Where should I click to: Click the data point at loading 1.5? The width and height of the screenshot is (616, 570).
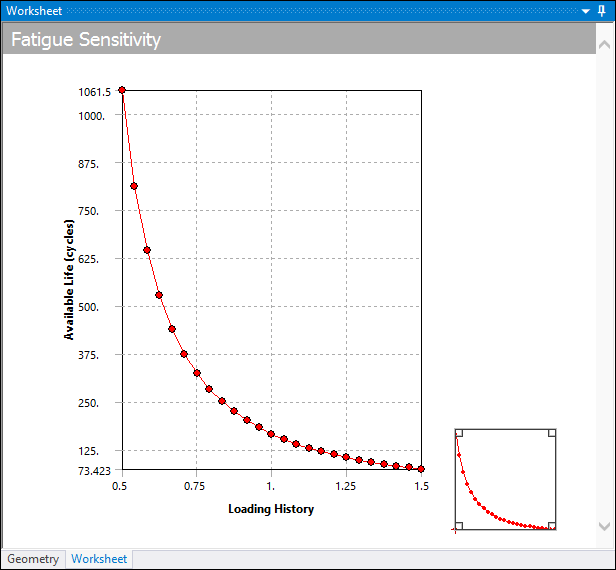(x=421, y=469)
